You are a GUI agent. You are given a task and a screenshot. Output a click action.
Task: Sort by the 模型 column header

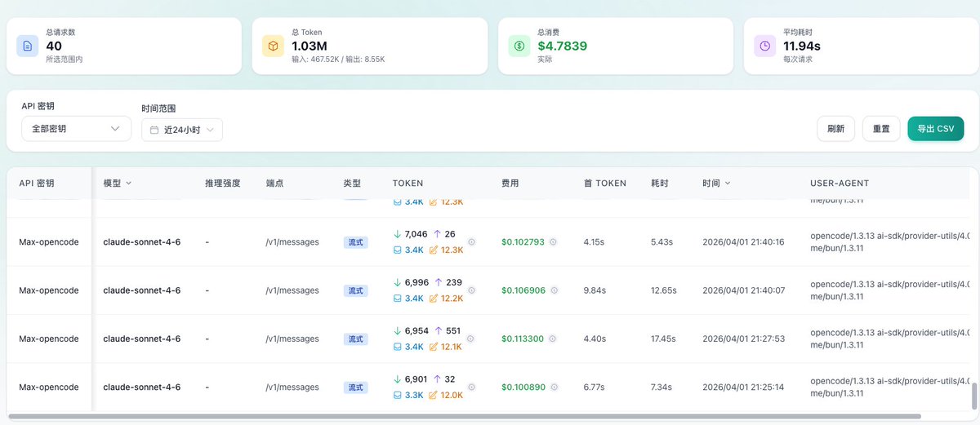(x=118, y=184)
